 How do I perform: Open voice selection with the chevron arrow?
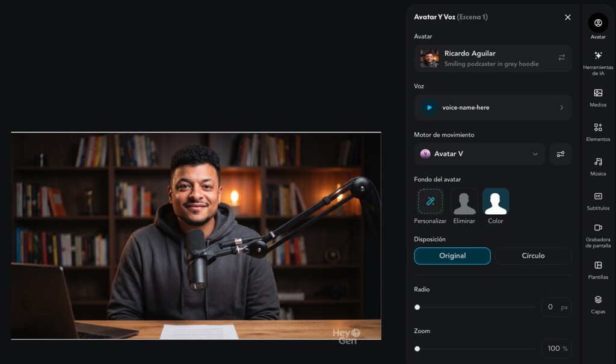pos(561,108)
